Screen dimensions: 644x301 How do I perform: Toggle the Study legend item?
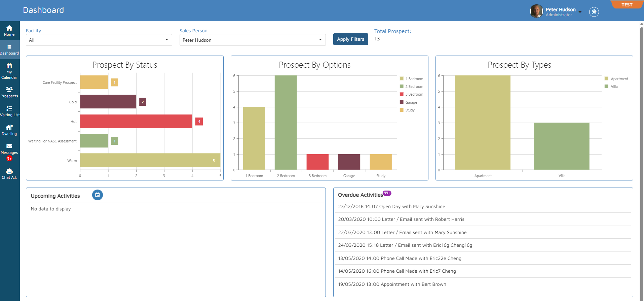[x=407, y=110]
